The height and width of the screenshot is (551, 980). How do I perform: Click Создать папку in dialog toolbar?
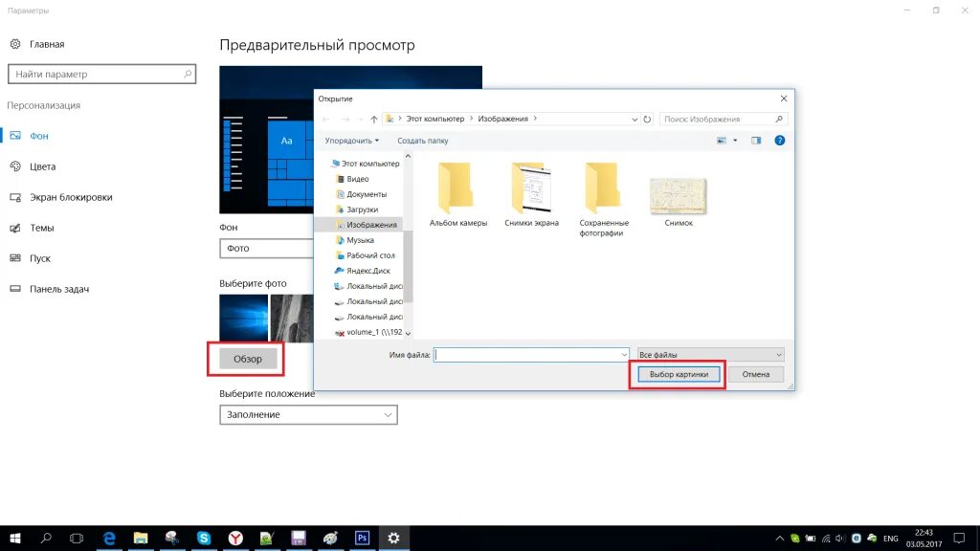click(422, 141)
